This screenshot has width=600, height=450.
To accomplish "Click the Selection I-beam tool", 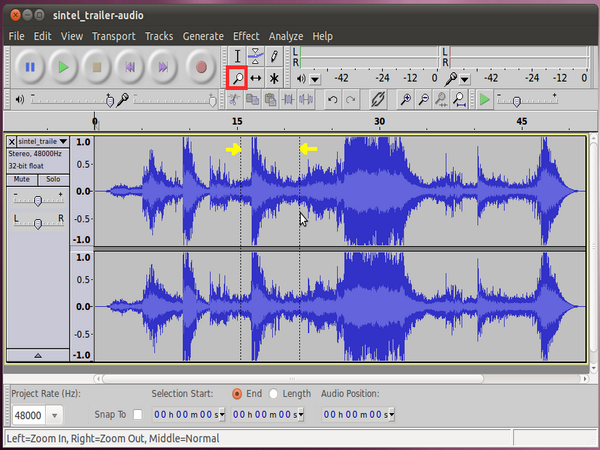I will point(237,56).
